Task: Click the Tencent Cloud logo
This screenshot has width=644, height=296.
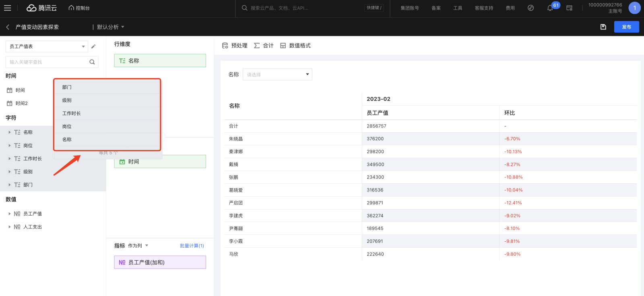Action: [41, 8]
